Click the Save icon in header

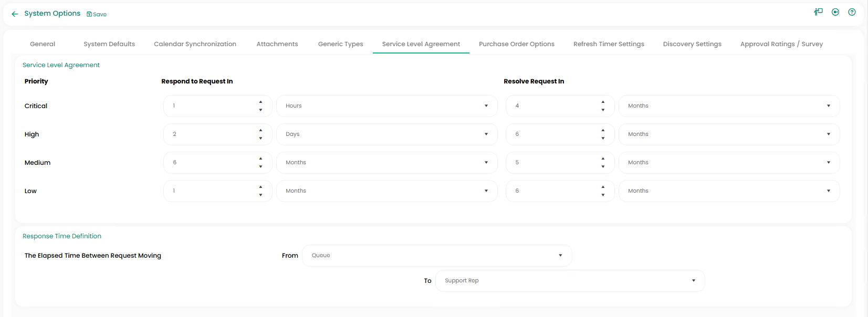(90, 14)
